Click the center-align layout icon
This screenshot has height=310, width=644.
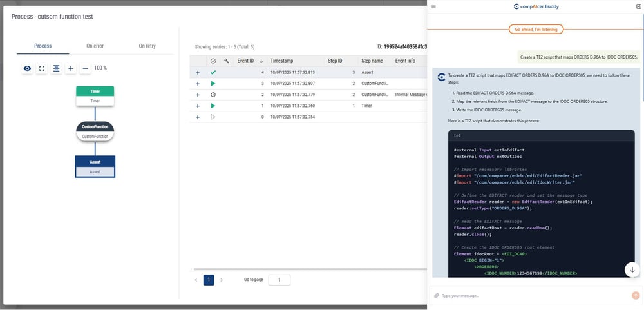pos(57,68)
